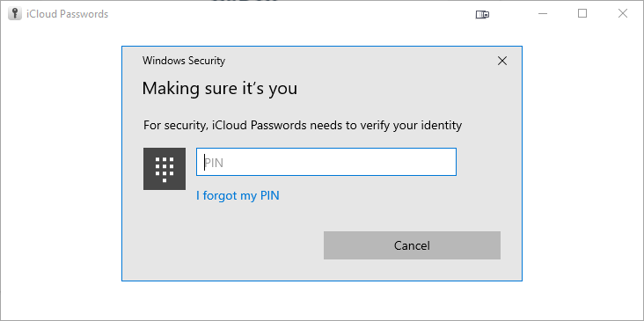Viewport: 644px width, 321px height.
Task: Click the 'Making sure it's you' heading
Action: click(219, 88)
